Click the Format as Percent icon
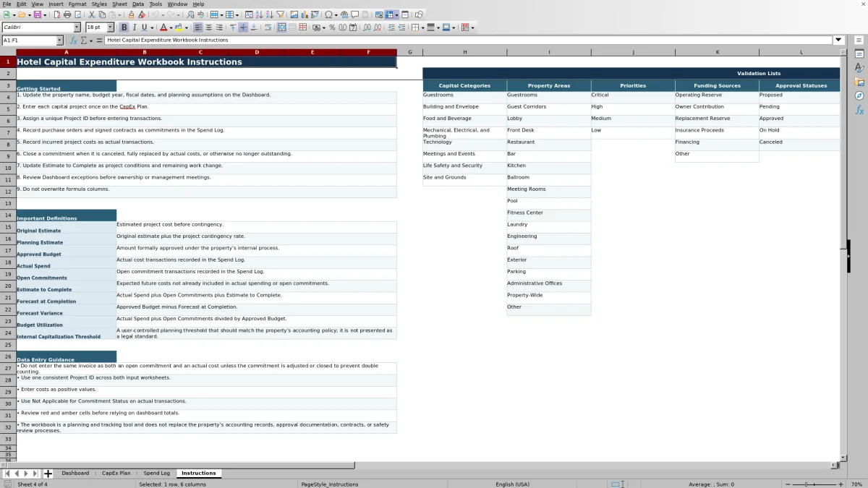Image resolution: width=868 pixels, height=488 pixels. click(332, 27)
